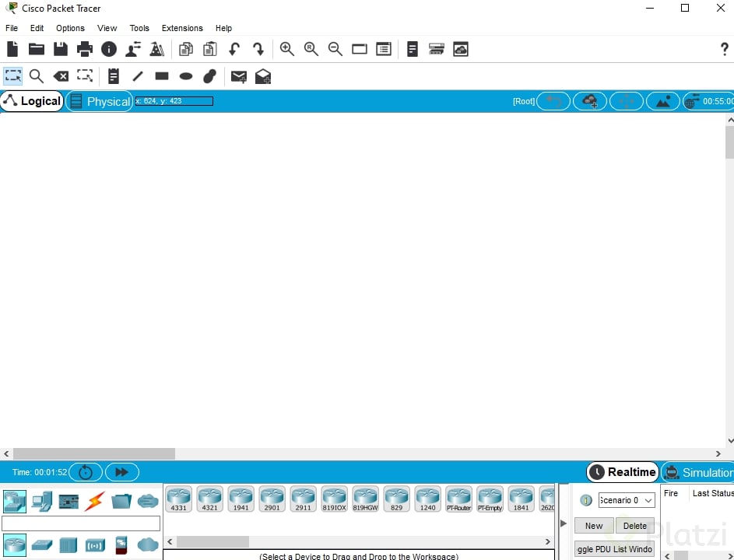Reset zoom with the R magnifier

point(311,49)
